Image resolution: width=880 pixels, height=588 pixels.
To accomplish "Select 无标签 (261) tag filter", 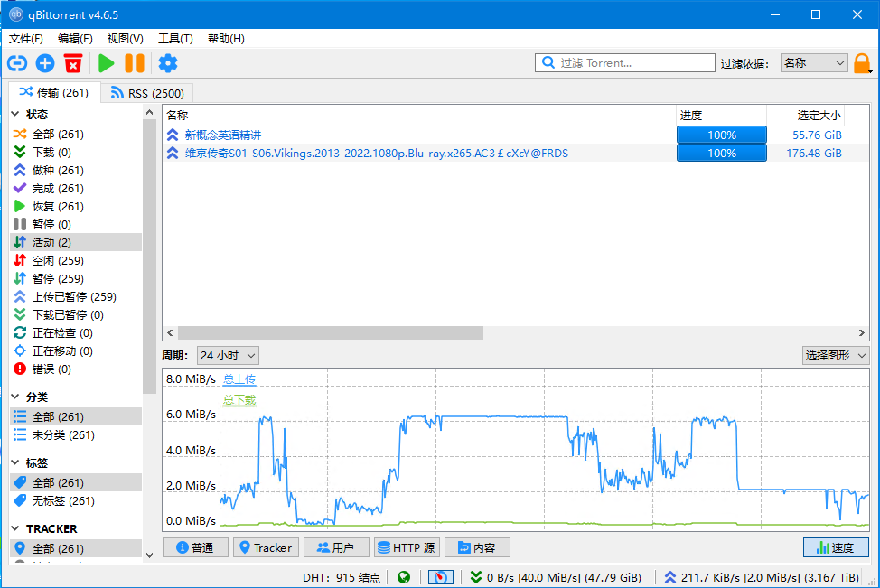I will [76, 500].
